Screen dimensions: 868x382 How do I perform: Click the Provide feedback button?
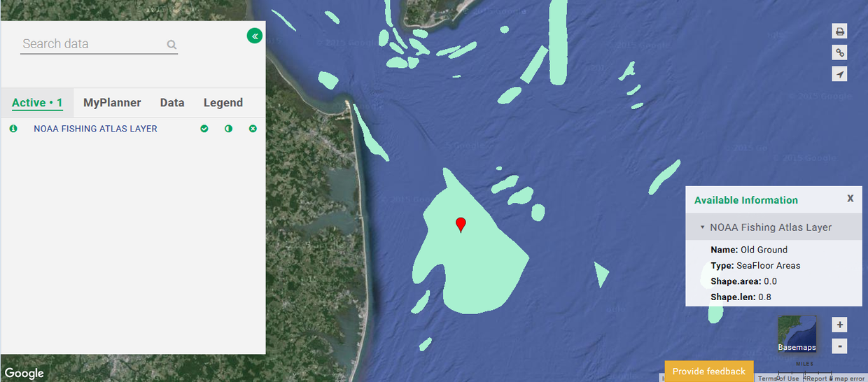pyautogui.click(x=709, y=372)
